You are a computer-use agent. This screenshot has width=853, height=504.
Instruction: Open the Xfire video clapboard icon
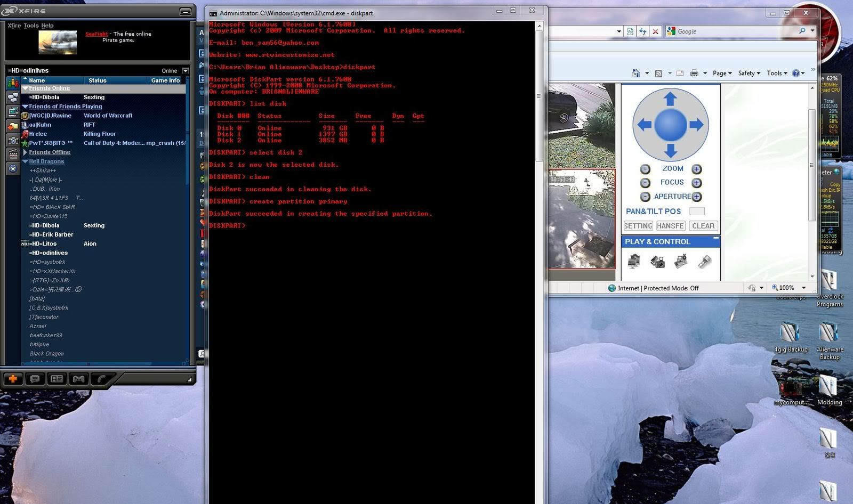tap(13, 155)
